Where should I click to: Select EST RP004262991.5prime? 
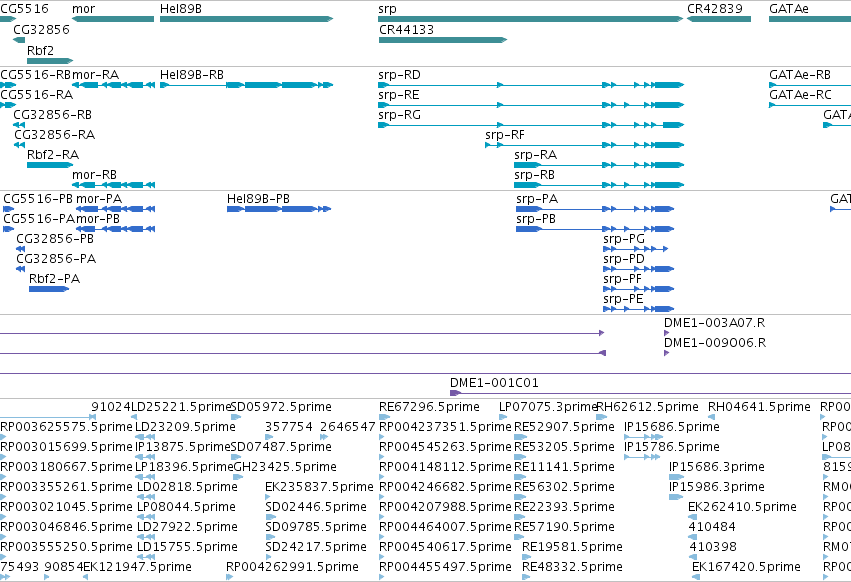(292, 567)
